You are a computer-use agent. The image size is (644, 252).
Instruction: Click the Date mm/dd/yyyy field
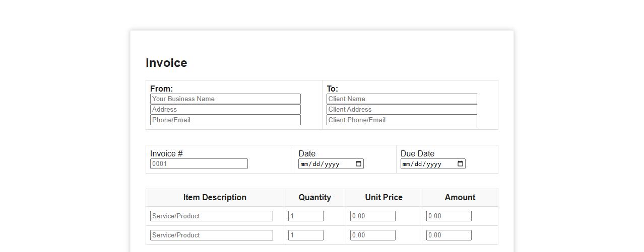(x=331, y=163)
